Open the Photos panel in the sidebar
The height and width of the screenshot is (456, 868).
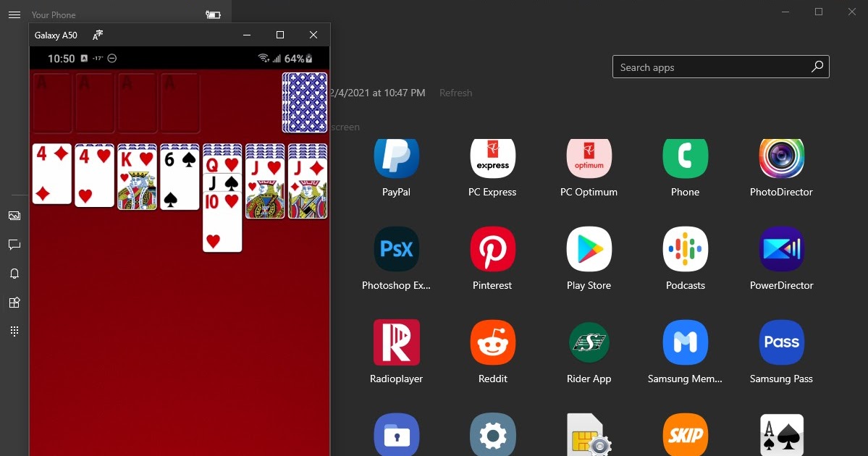coord(14,215)
